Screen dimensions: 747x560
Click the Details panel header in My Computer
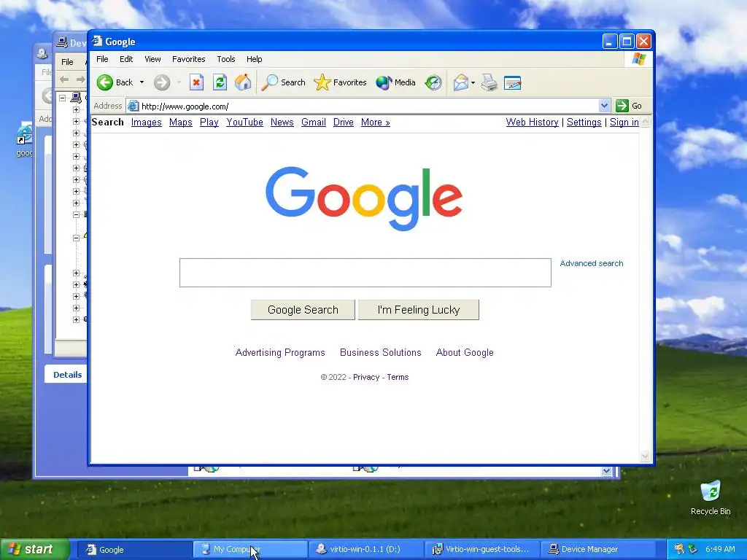[x=67, y=375]
